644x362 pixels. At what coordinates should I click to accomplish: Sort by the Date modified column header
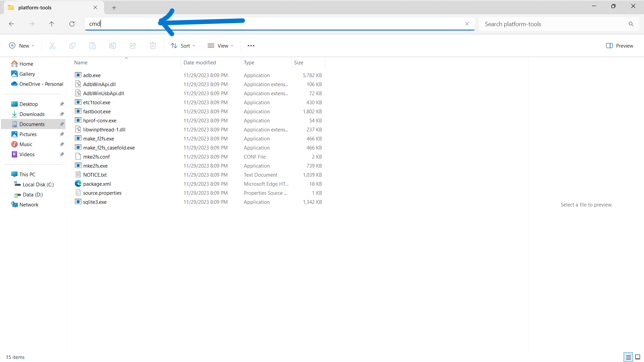point(200,62)
